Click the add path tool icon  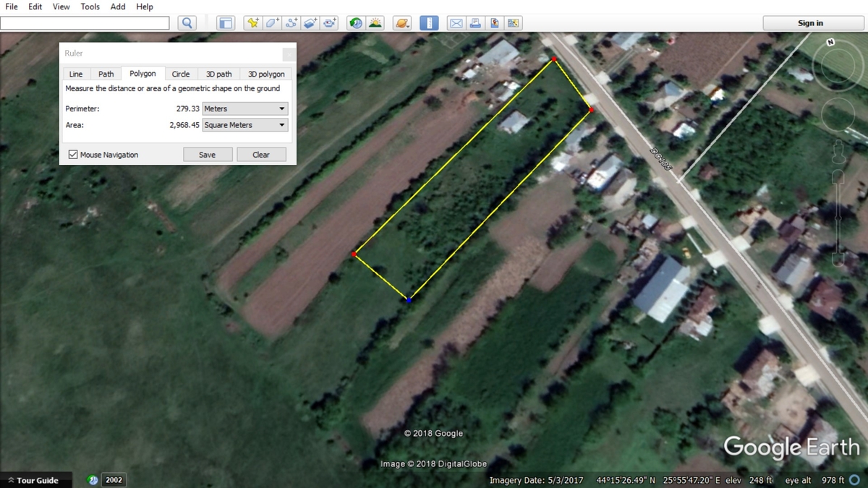pos(292,23)
